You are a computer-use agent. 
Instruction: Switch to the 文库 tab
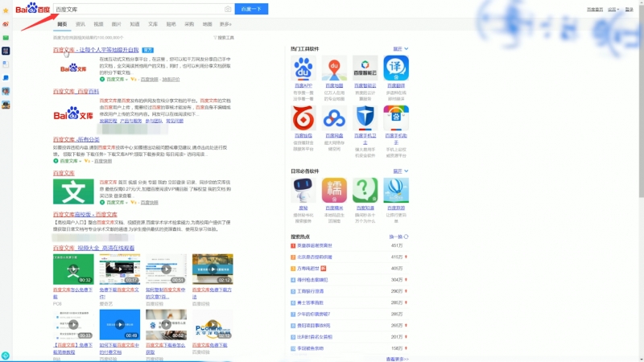coord(153,24)
